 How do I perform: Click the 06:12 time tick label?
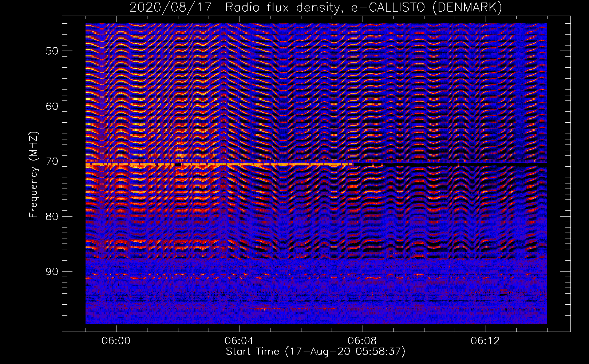(485, 341)
